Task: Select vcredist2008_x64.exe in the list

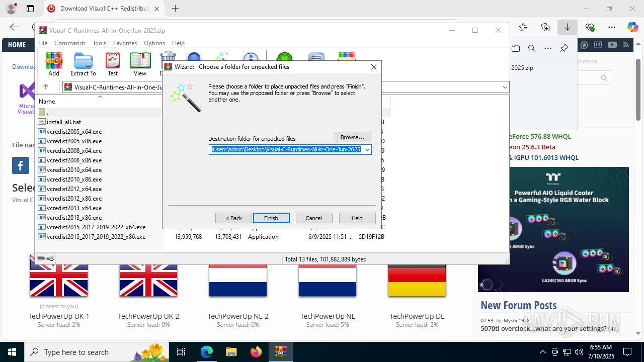Action: click(74, 151)
